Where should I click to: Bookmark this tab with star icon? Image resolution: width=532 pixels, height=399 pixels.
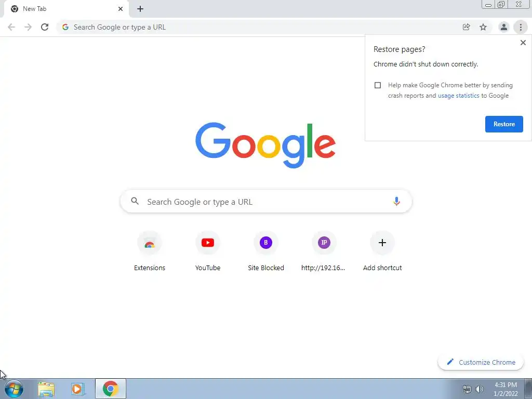483,27
